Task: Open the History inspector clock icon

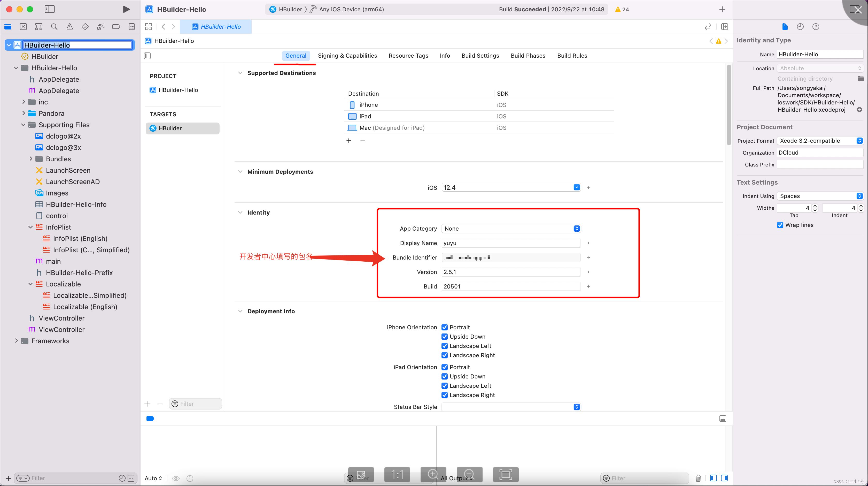Action: tap(800, 27)
